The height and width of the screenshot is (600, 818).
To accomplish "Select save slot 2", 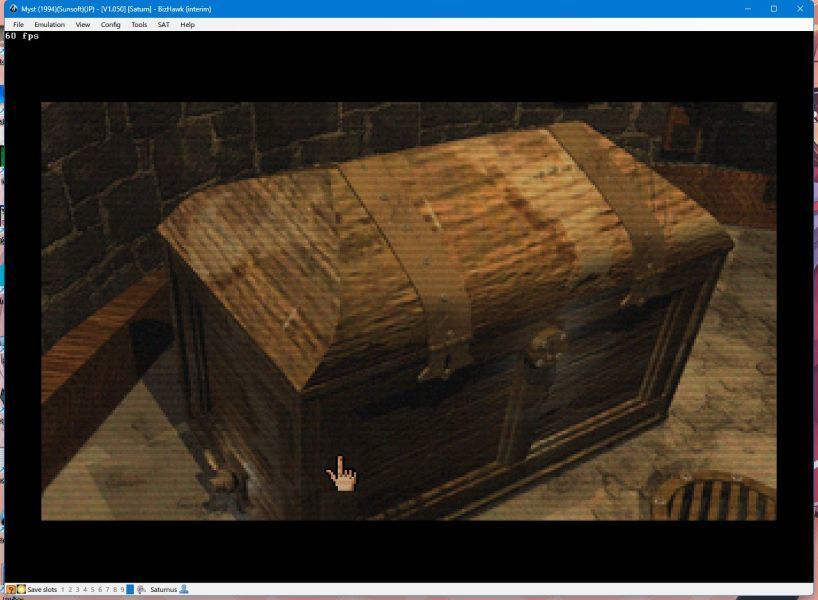I will tap(70, 590).
